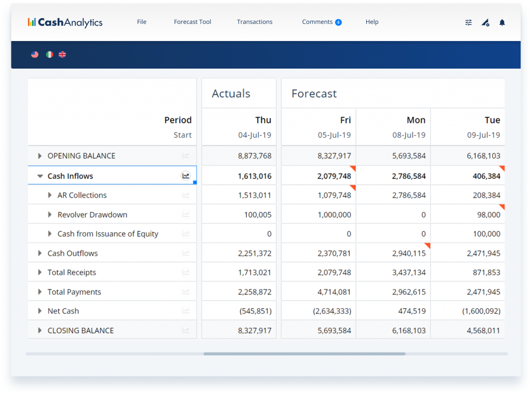Click the Help menu item
The height and width of the screenshot is (395, 532).
[x=372, y=22]
